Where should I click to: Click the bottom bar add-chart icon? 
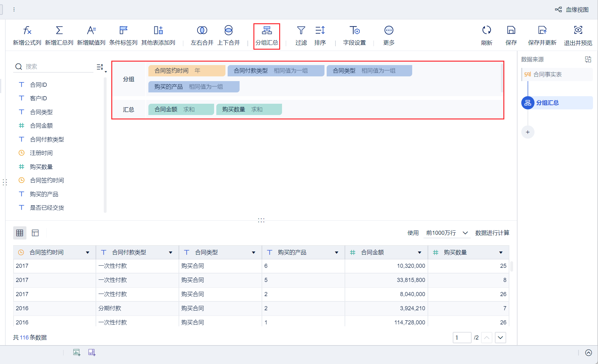[x=76, y=352]
